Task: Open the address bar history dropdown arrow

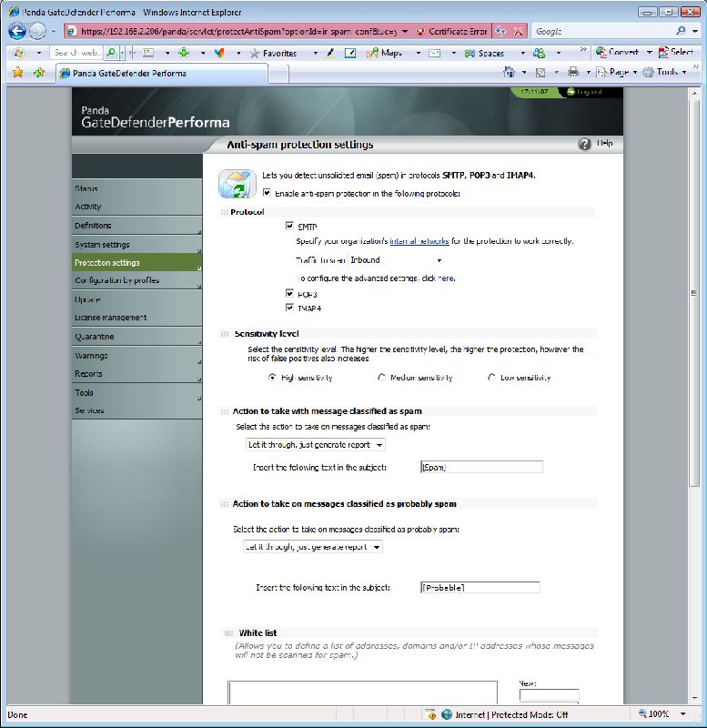Action: coord(405,32)
